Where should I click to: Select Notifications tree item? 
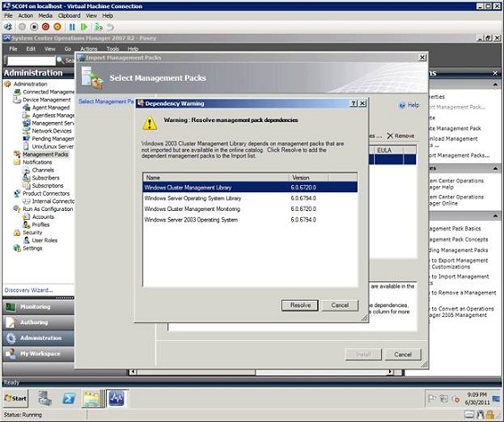37,163
